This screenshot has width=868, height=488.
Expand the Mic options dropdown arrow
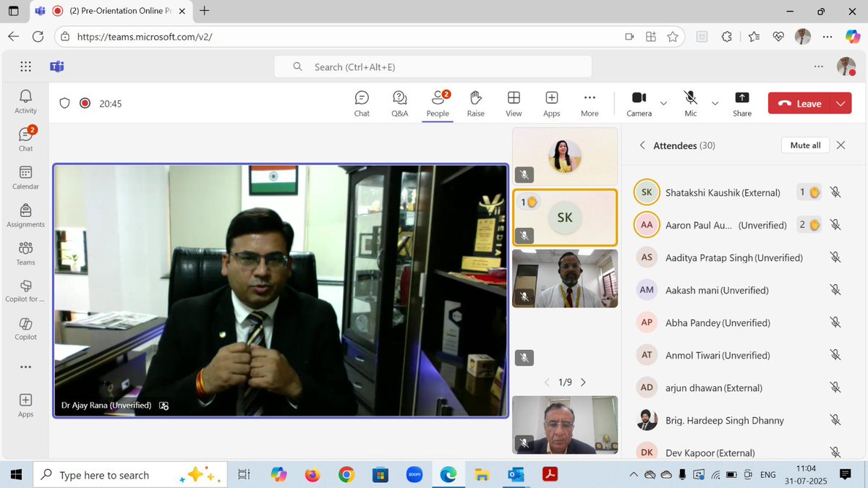[715, 103]
